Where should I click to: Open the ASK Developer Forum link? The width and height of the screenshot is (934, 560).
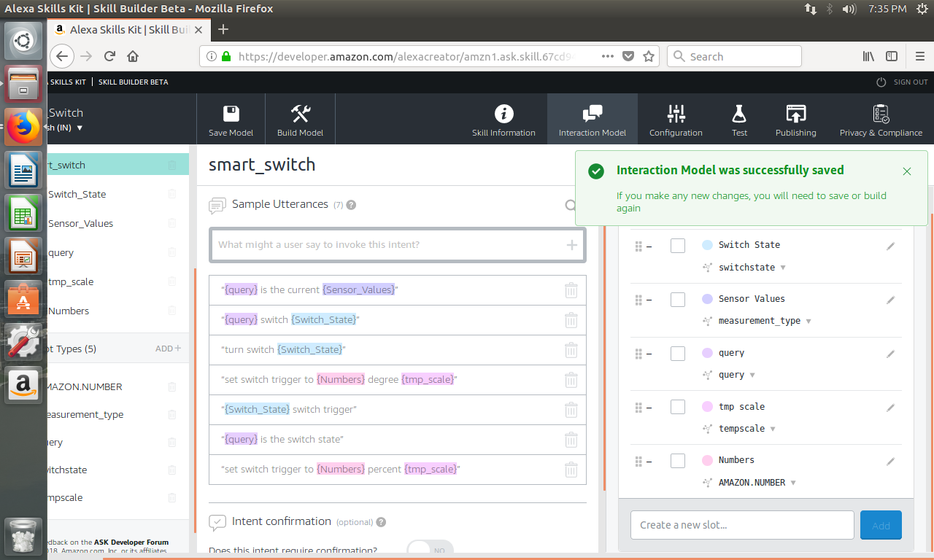click(x=131, y=542)
